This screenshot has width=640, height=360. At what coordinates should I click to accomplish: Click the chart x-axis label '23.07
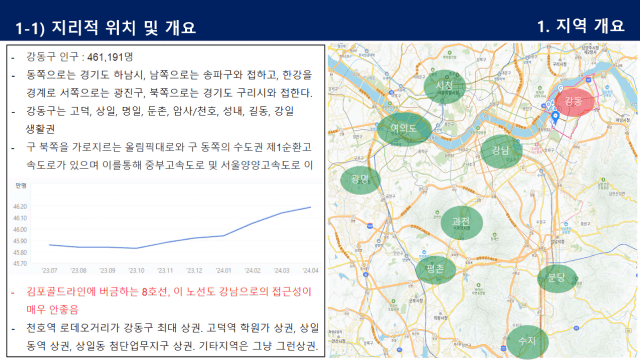[49, 271]
